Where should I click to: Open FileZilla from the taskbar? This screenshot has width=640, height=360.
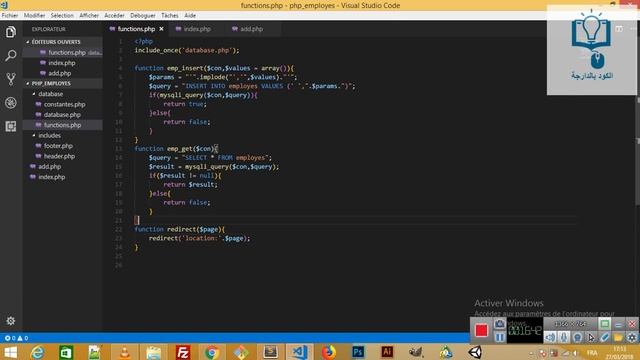[183, 352]
